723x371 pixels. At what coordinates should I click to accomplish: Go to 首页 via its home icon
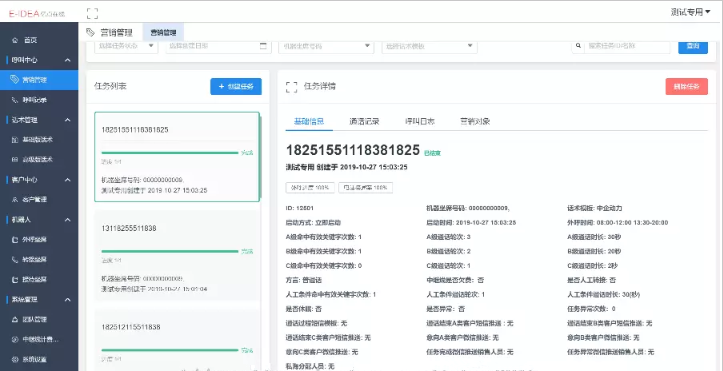16,40
